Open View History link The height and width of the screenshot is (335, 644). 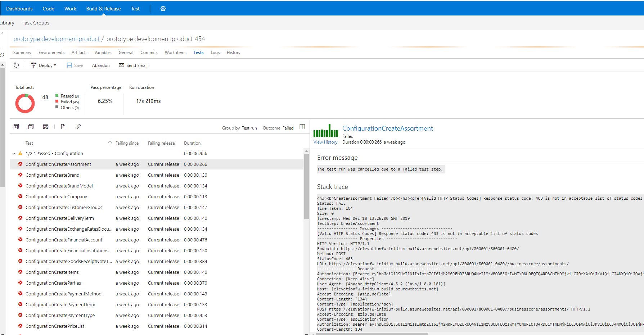pos(325,142)
